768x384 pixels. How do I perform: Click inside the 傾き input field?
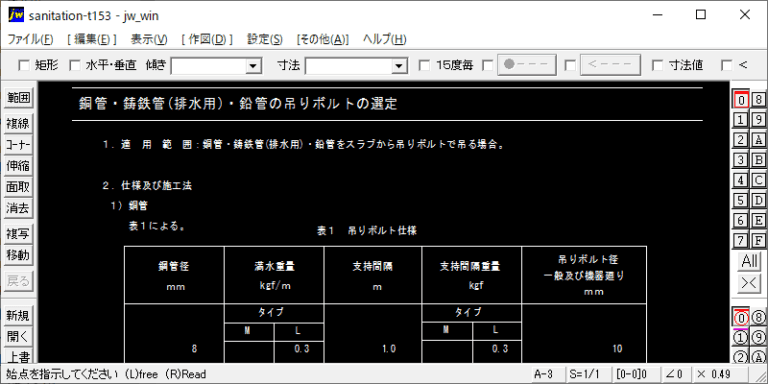209,66
